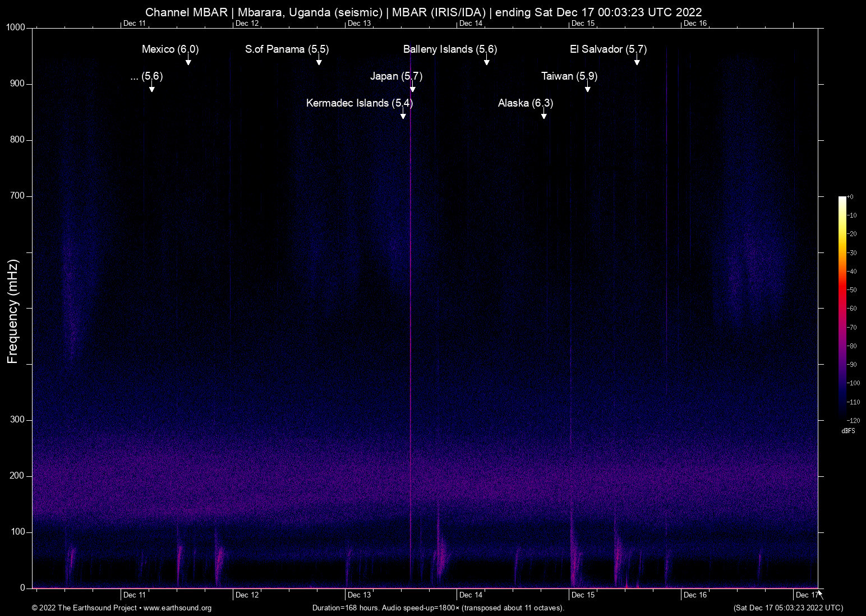Select the Dec 13 label on bottom axis

359,595
